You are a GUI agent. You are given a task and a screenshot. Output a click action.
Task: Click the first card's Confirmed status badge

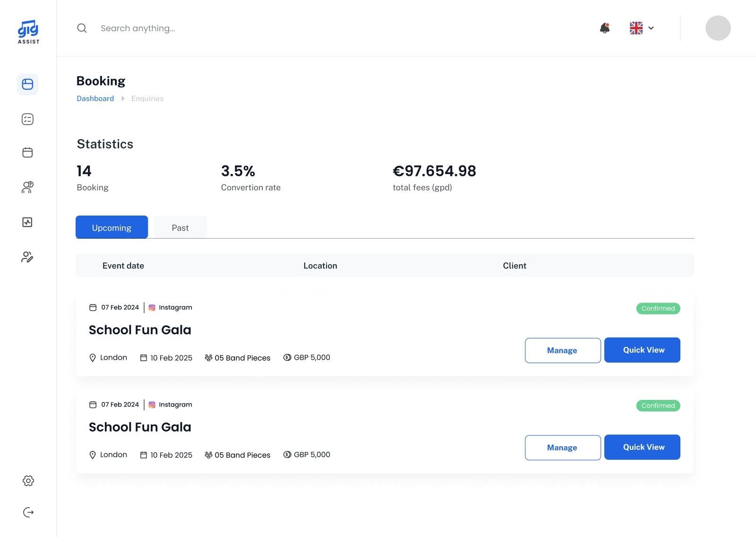[x=658, y=308]
